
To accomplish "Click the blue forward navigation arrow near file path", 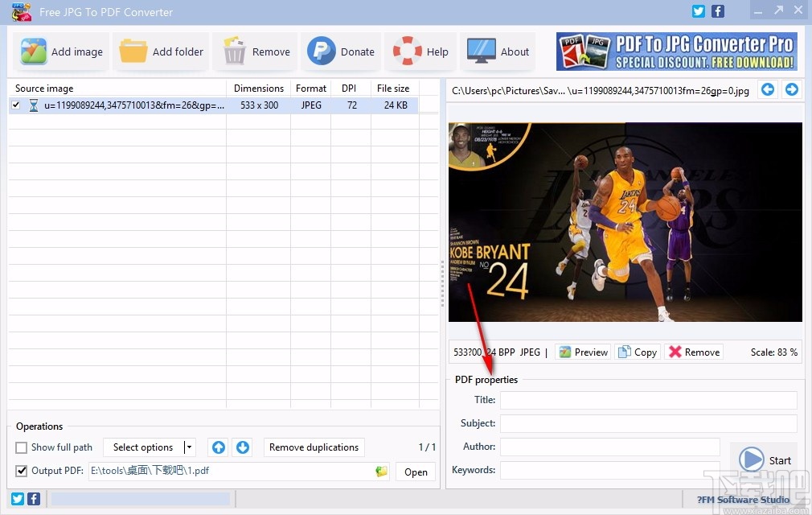I will click(x=792, y=89).
